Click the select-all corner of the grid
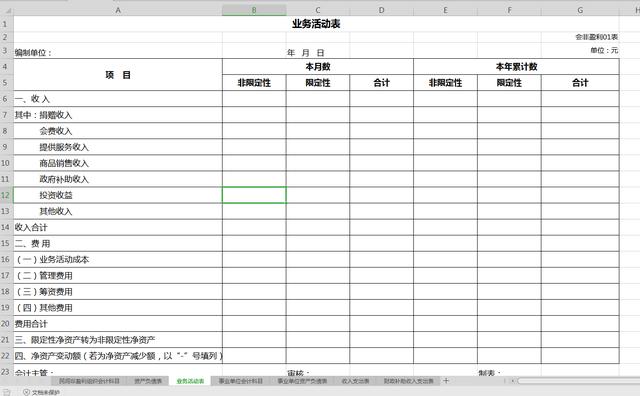 point(7,10)
